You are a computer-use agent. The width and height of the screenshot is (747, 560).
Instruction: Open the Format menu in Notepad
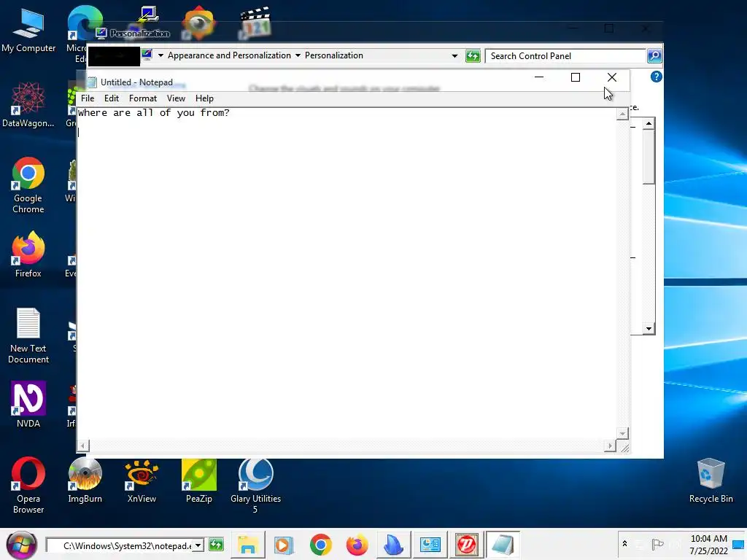point(143,98)
